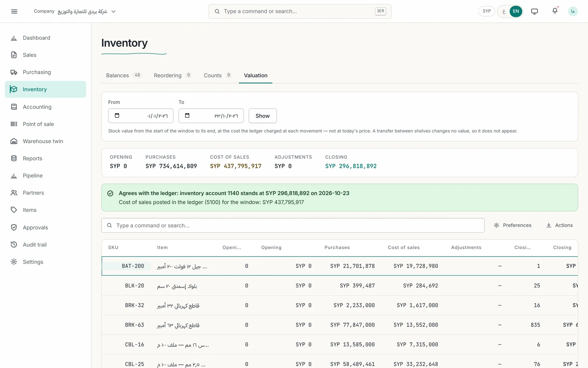
Task: Switch language toggle to Arabic (ع)
Action: pyautogui.click(x=504, y=11)
